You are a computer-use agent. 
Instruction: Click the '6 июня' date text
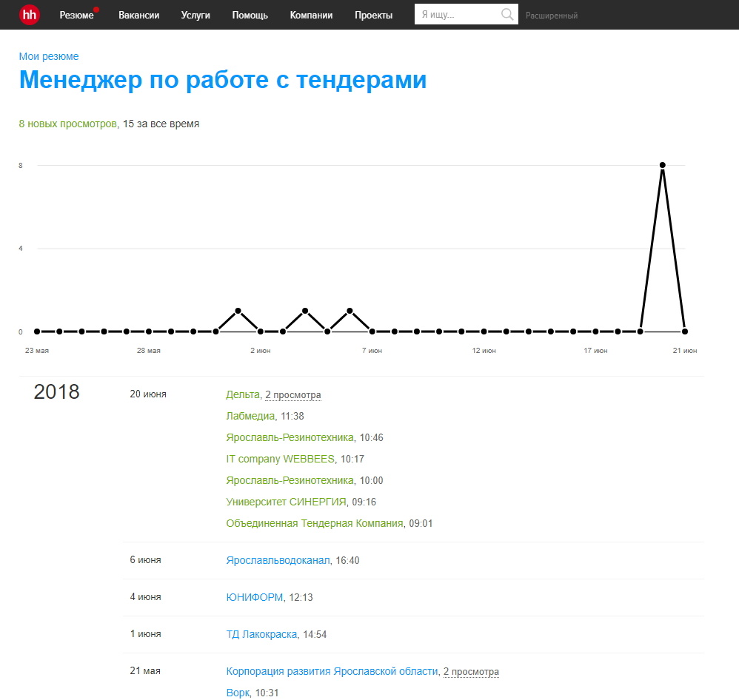click(x=146, y=560)
